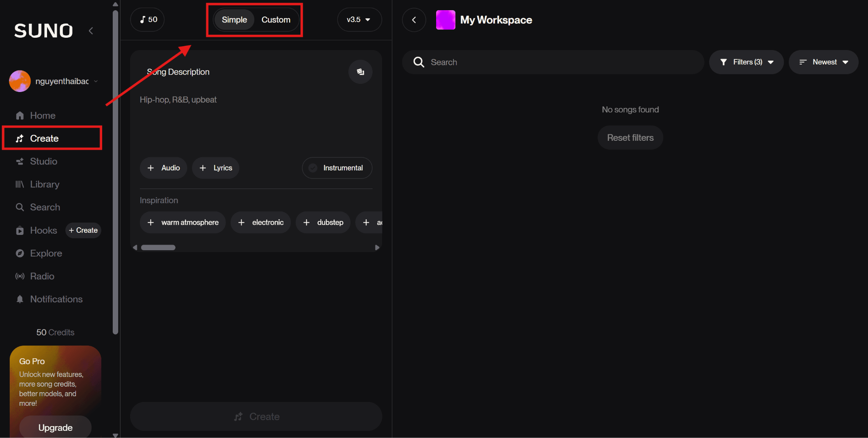The width and height of the screenshot is (868, 438).
Task: Switch to Custom mode
Action: (x=276, y=20)
